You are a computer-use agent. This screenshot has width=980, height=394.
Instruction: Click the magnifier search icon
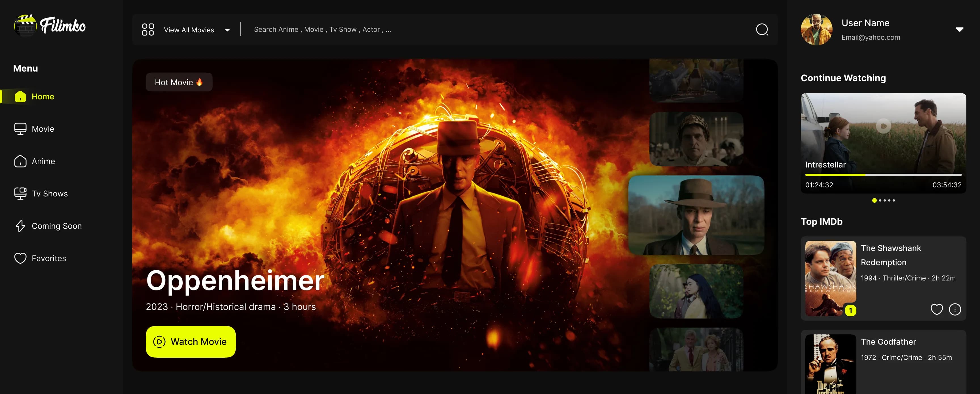[762, 30]
